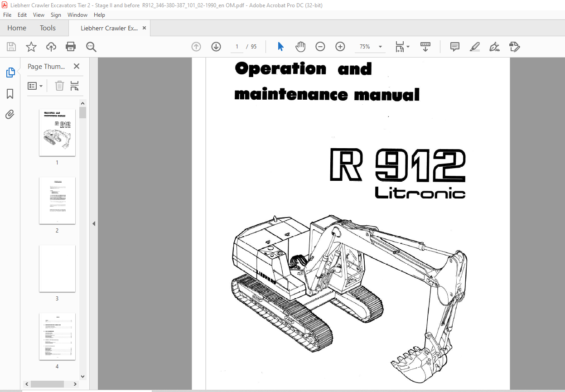Click the print pages scissors icon
This screenshot has width=565, height=392.
pos(75,86)
